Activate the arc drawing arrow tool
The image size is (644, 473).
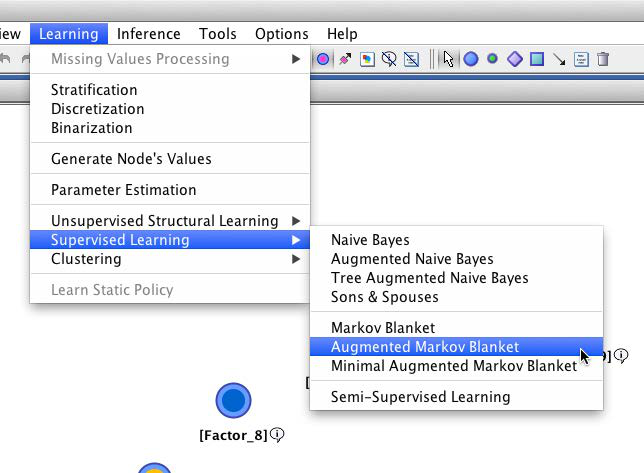pos(559,59)
